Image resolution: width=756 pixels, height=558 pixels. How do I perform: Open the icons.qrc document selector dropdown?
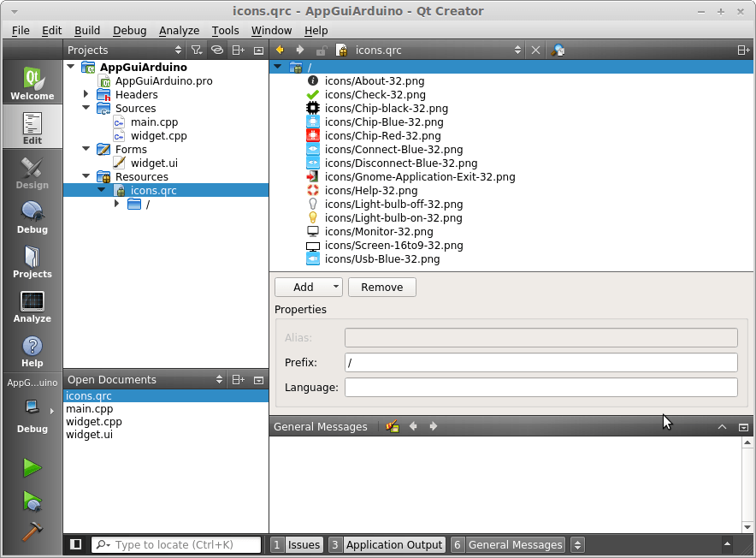[517, 50]
